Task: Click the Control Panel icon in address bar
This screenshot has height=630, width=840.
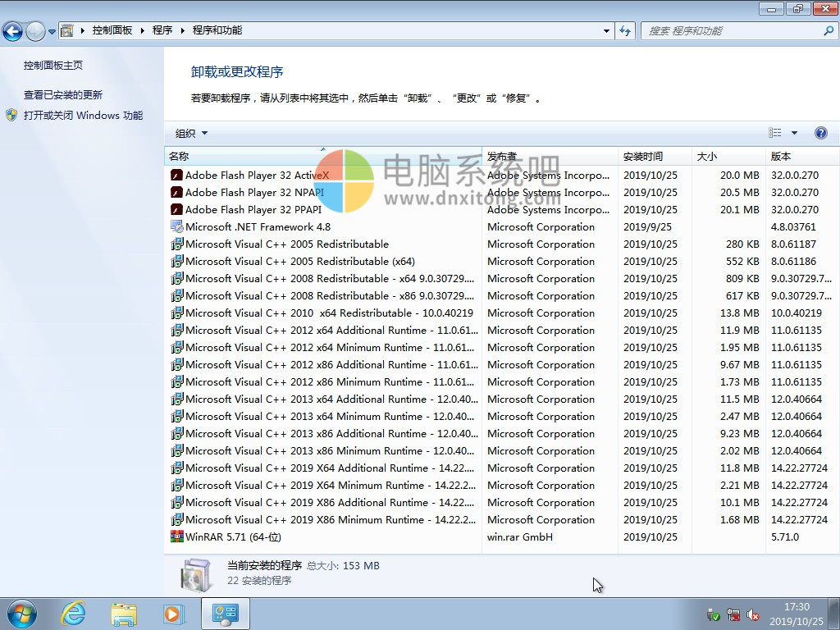Action: [66, 30]
